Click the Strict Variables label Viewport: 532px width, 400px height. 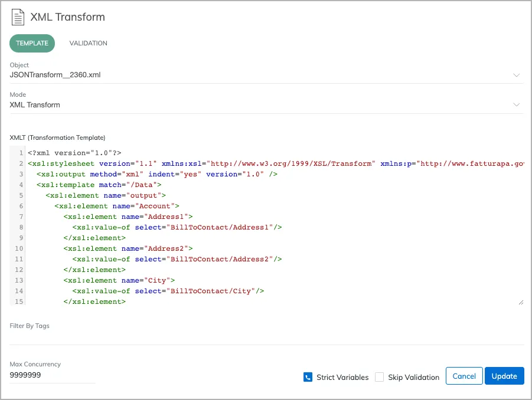[342, 378]
